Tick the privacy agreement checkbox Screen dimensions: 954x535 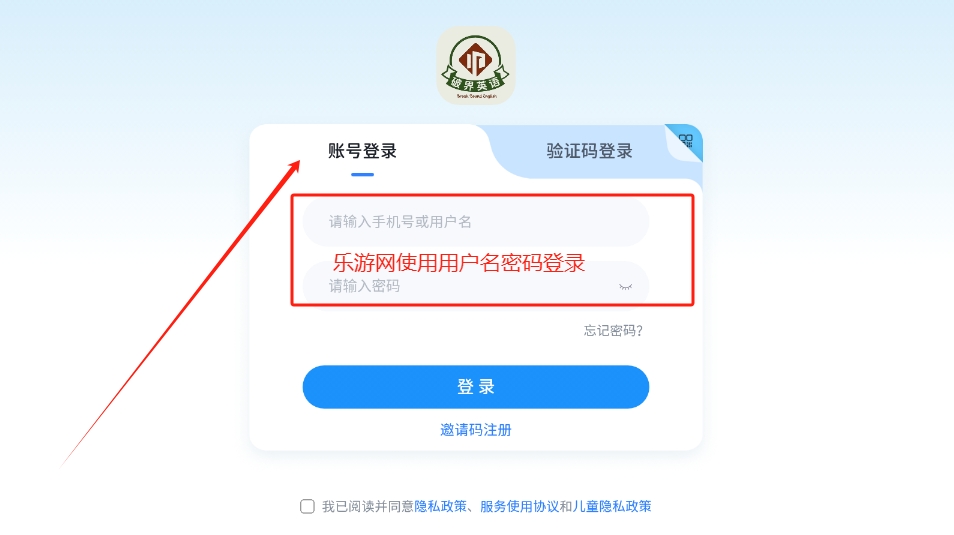[307, 506]
